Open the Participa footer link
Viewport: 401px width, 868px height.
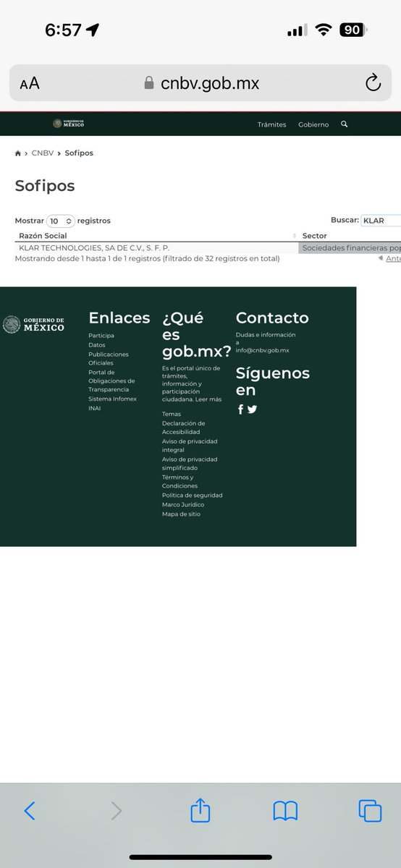point(101,336)
